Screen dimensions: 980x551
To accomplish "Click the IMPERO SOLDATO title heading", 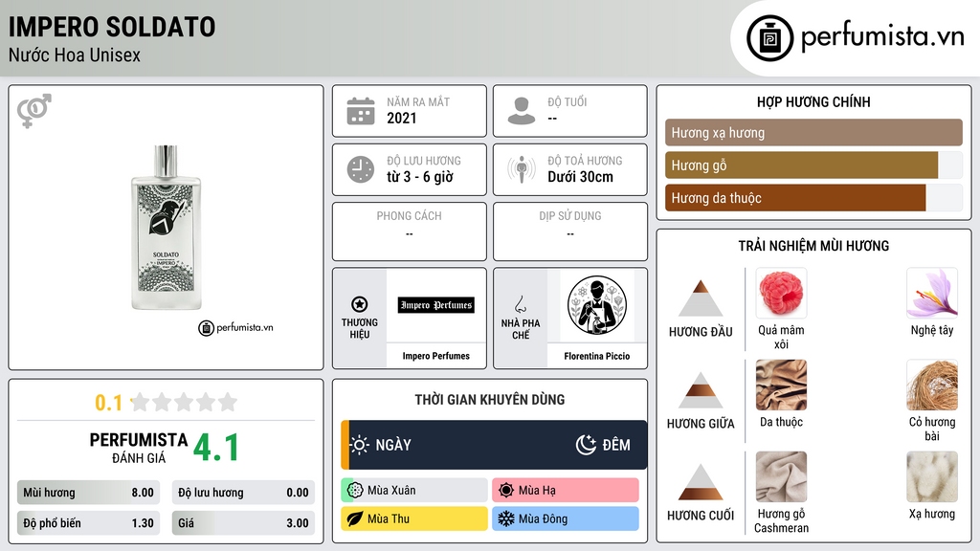I will coord(112,27).
